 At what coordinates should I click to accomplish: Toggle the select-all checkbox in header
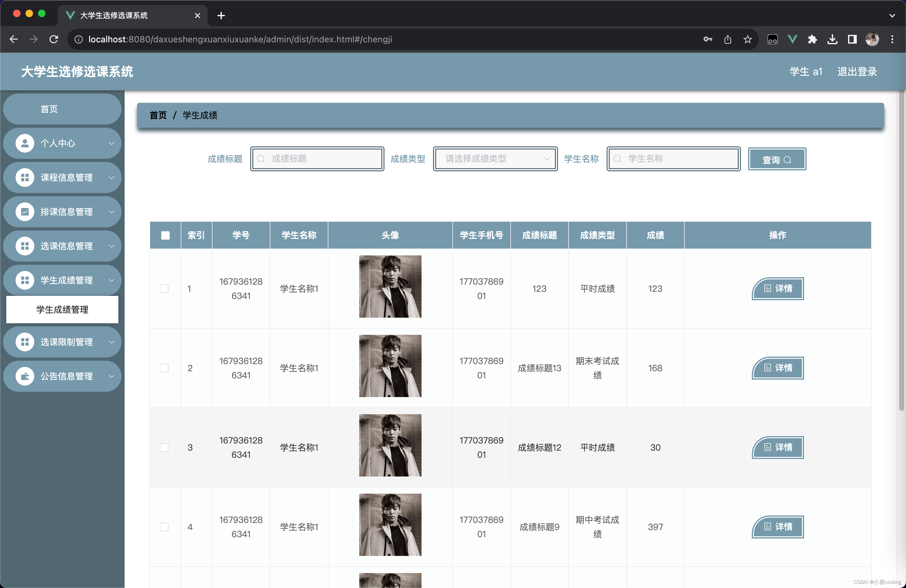[165, 235]
